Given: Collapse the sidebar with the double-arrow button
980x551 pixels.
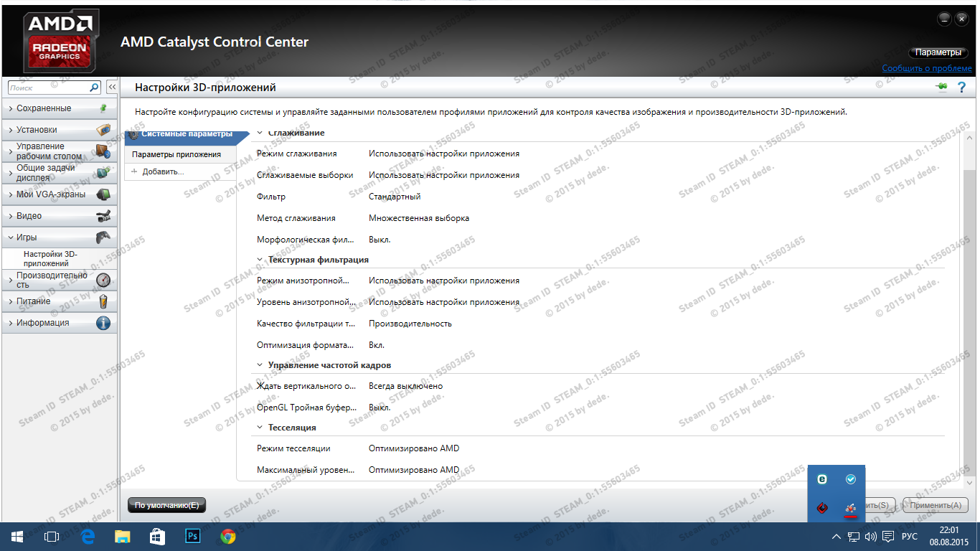Looking at the screenshot, I should point(112,87).
